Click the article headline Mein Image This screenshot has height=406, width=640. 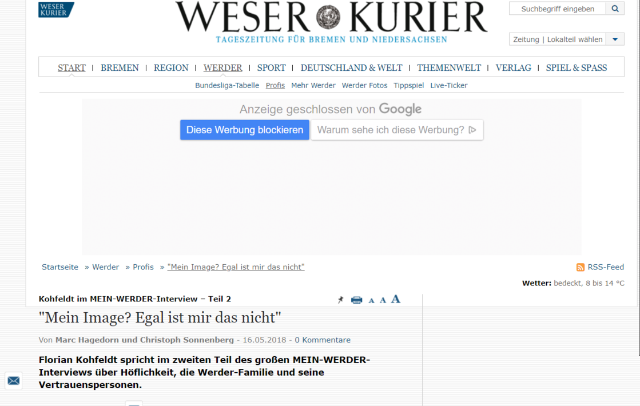pyautogui.click(x=160, y=317)
